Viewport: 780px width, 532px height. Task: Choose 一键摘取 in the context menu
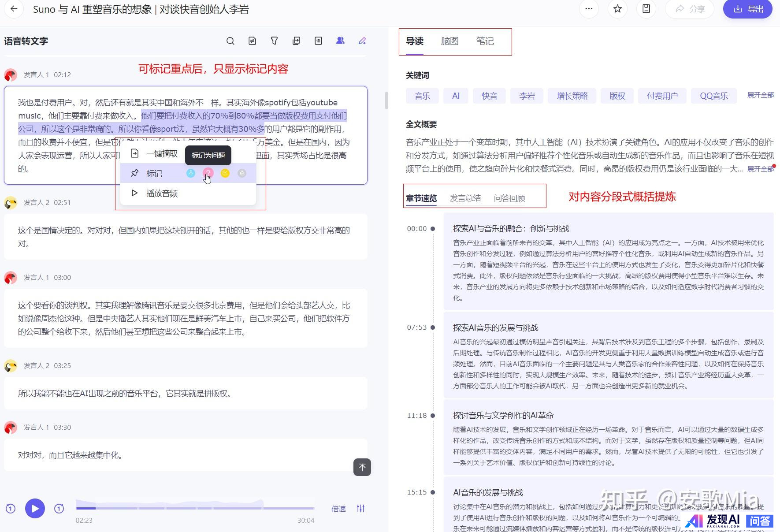tap(154, 153)
